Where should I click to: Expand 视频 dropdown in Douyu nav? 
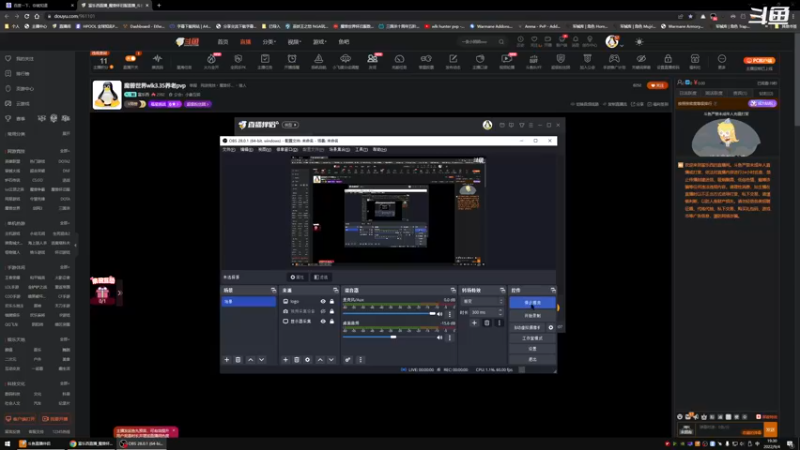click(x=294, y=42)
